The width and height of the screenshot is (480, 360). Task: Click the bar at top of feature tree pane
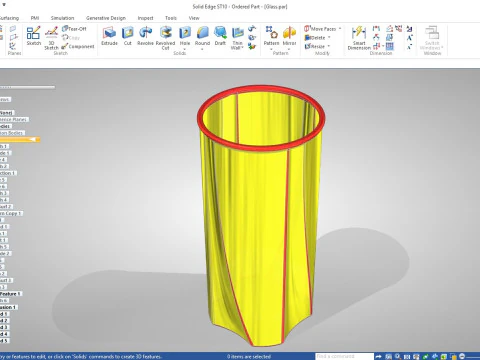27,87
